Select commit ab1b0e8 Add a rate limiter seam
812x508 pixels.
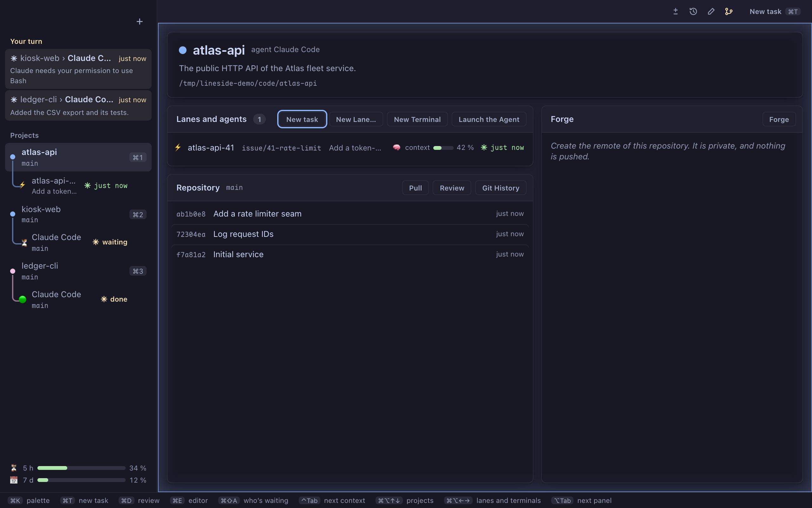[350, 214]
